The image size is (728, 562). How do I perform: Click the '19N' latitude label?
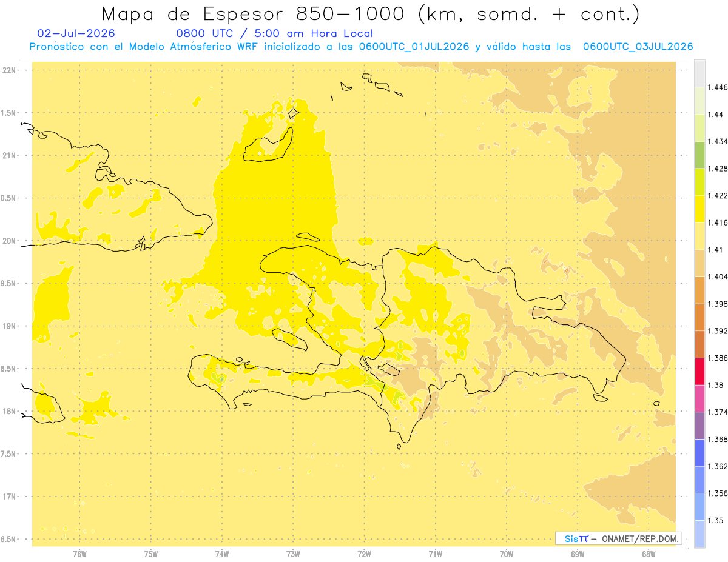(10, 326)
